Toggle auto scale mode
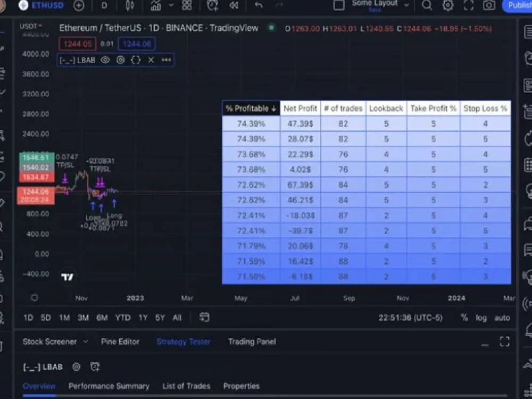 (502, 318)
